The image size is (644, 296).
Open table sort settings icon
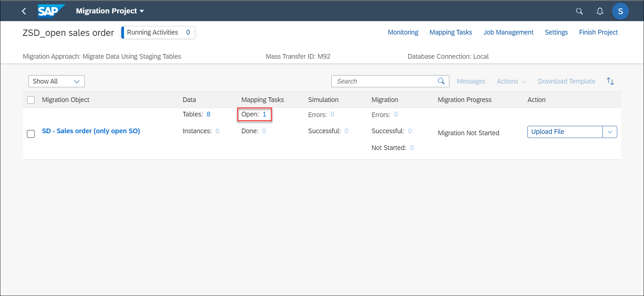pos(610,81)
